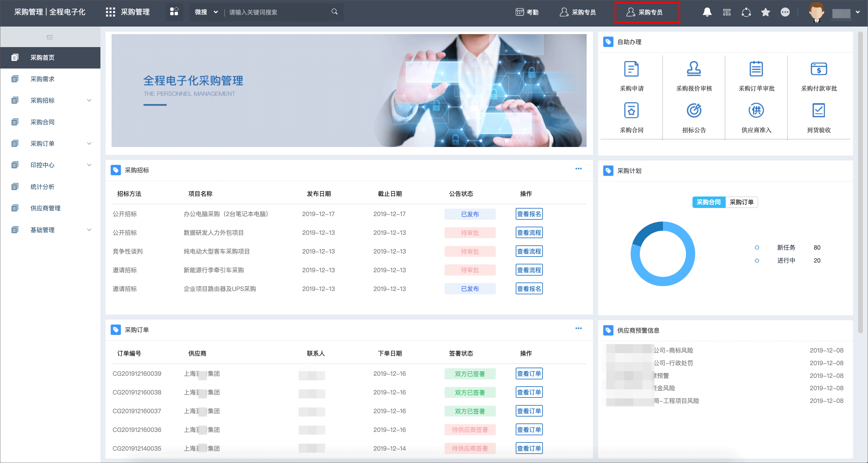The height and width of the screenshot is (463, 868).
Task: Open the app grid icon beside 采购管理
Action: point(110,12)
